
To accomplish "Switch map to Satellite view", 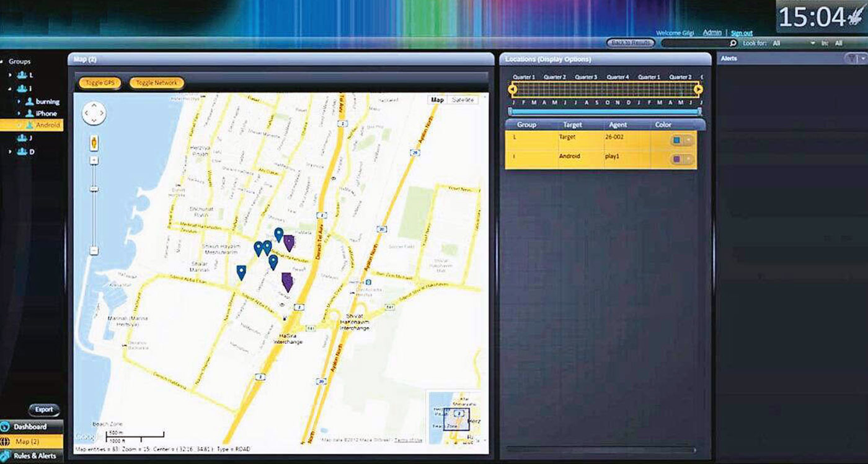I will (462, 99).
